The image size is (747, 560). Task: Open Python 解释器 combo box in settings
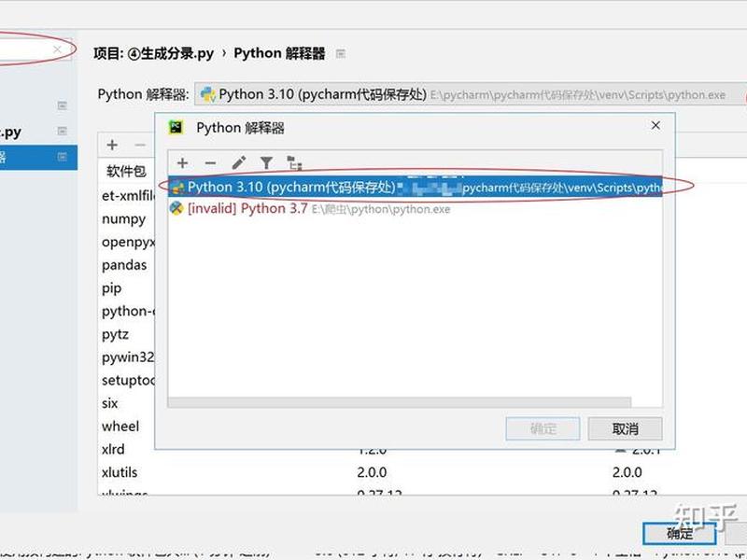pos(471,94)
